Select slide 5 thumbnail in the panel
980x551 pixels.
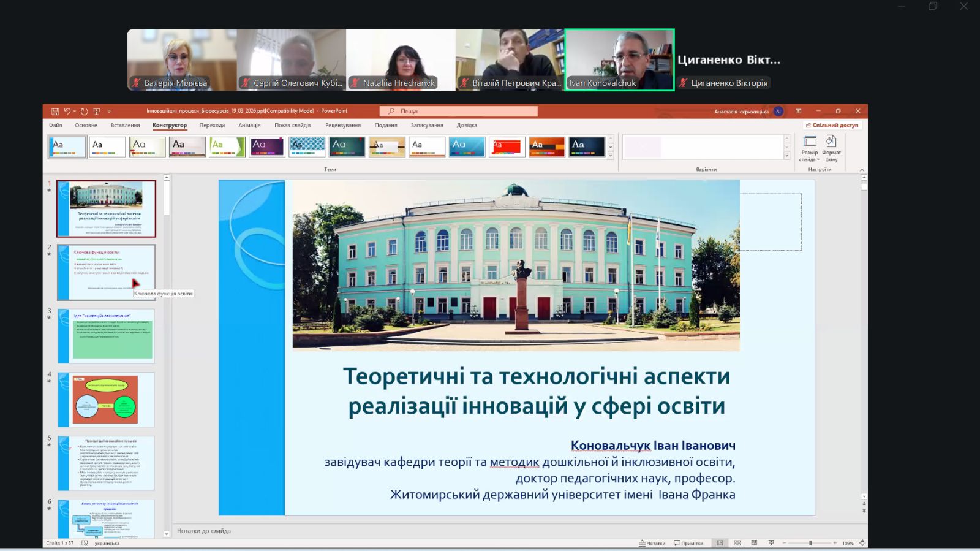click(107, 463)
